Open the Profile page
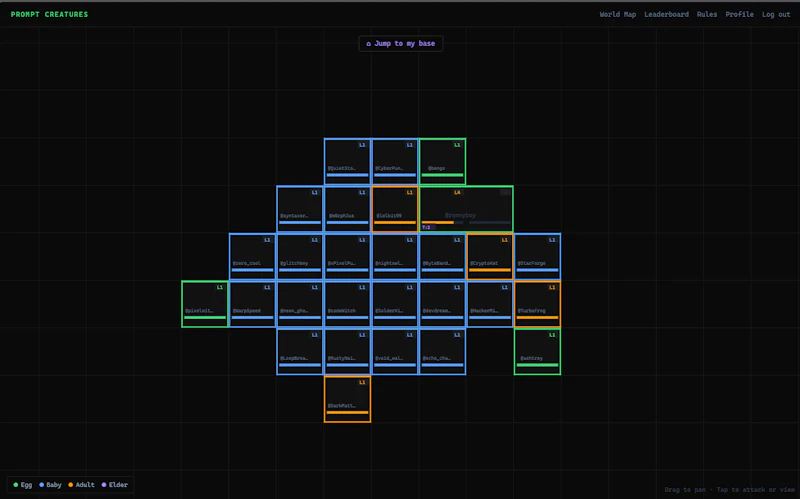800x499 pixels. pos(739,14)
